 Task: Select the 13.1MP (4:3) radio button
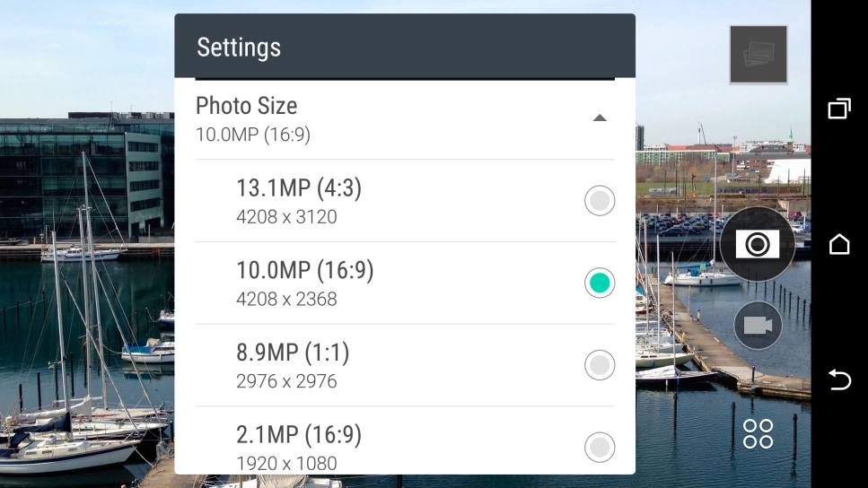[x=600, y=201]
